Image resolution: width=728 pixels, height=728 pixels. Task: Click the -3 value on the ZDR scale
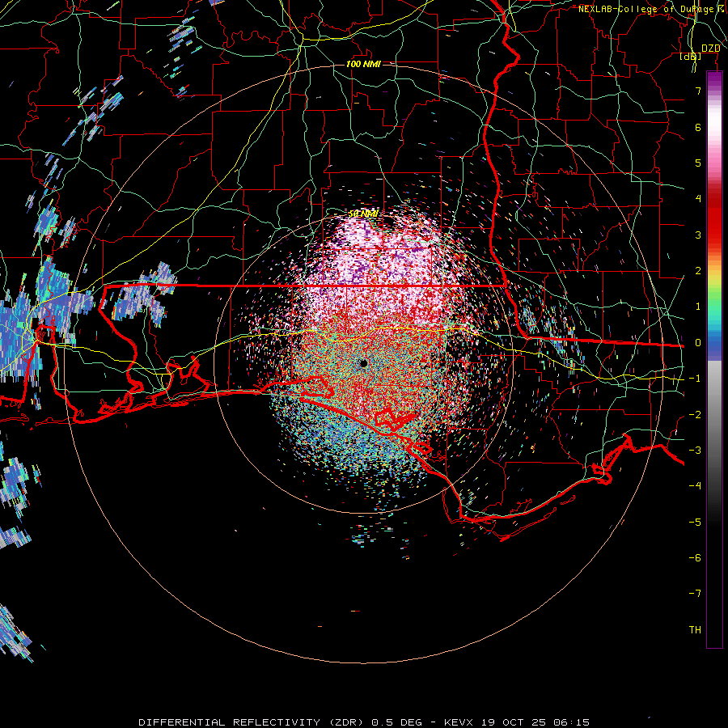point(695,451)
